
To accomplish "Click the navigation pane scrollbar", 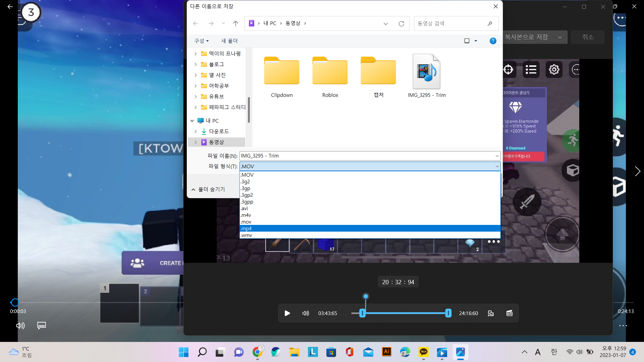I will [x=249, y=110].
